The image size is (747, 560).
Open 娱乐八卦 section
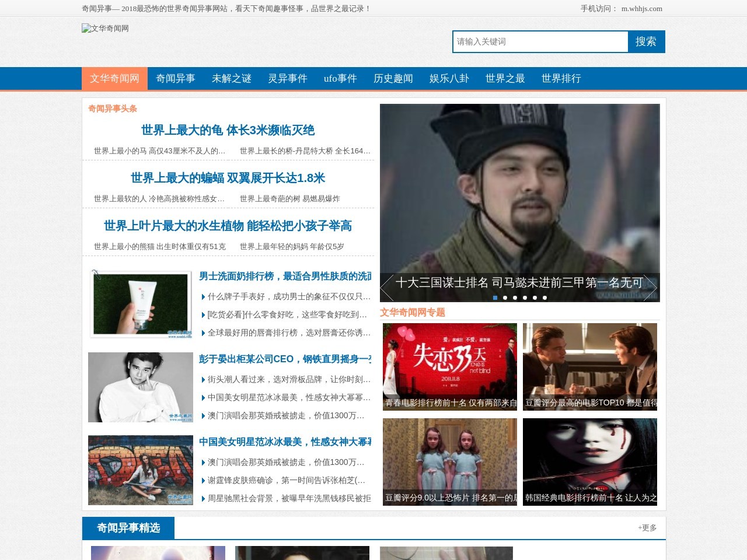[x=449, y=78]
